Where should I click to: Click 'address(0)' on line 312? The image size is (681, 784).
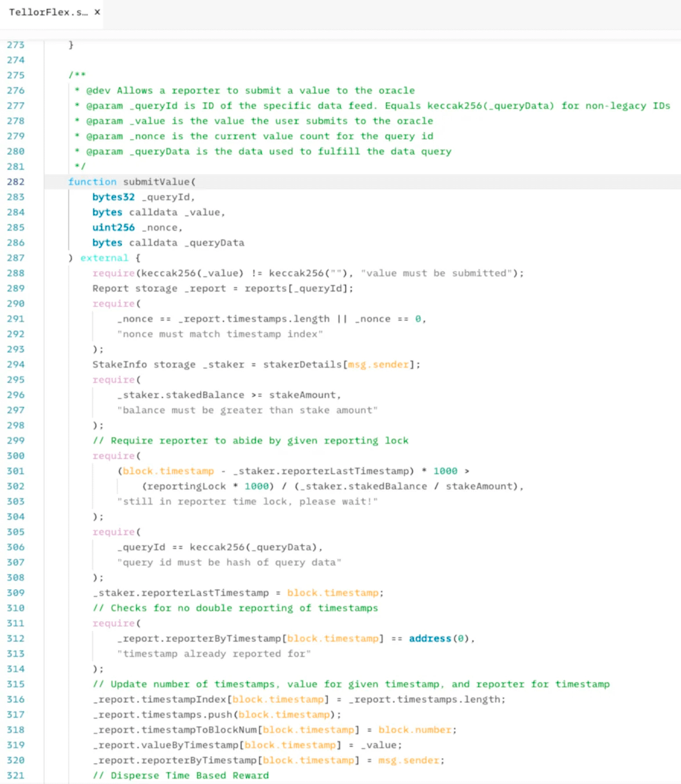[439, 638]
